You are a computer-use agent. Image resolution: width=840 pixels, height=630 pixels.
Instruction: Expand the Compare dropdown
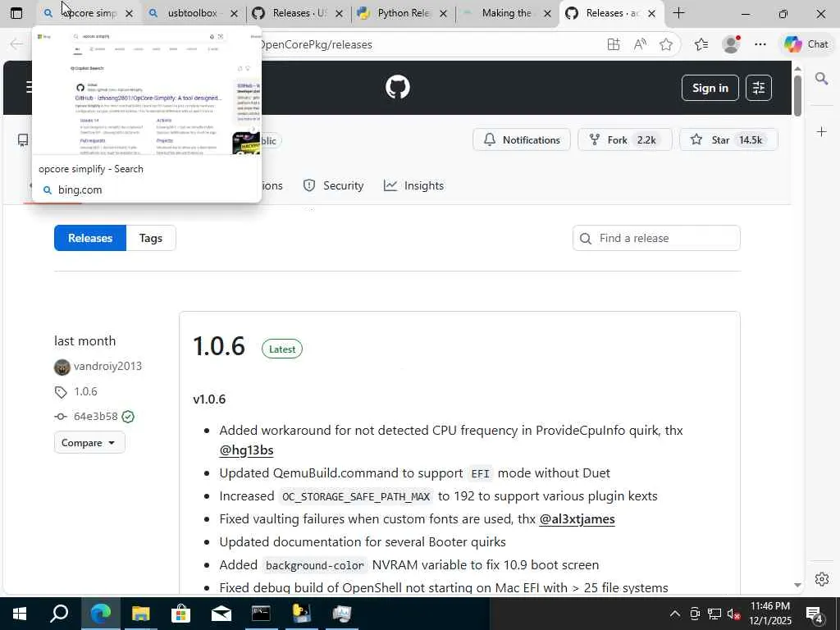[89, 442]
